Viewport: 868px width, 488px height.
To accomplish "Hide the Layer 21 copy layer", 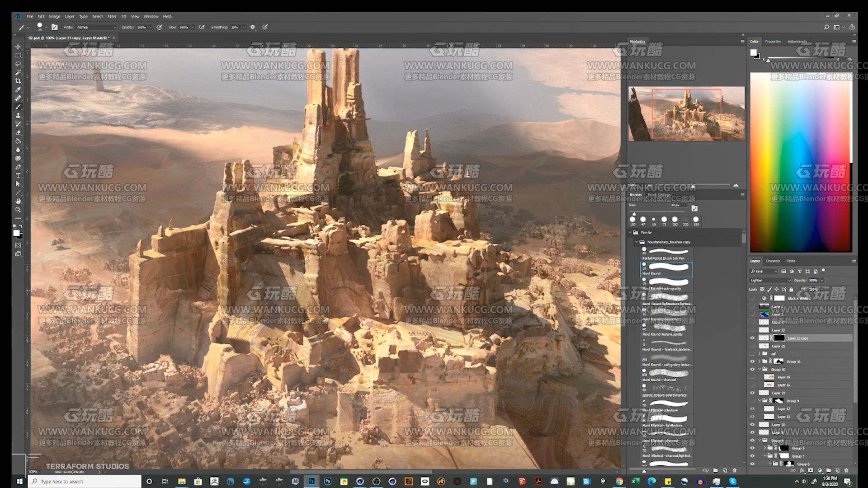I will pos(753,338).
